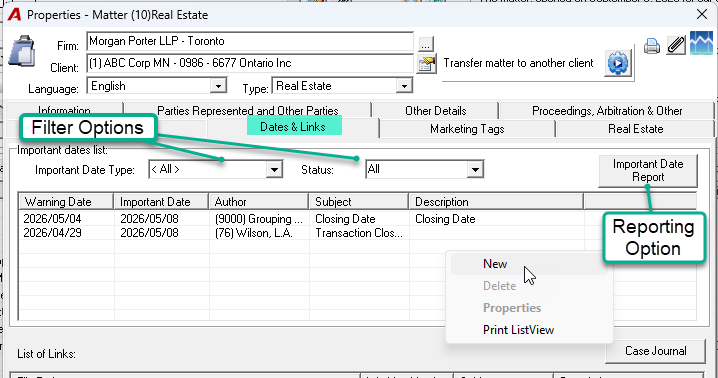Click the Firm name field
Screen dimensions: 718x378
pos(250,41)
